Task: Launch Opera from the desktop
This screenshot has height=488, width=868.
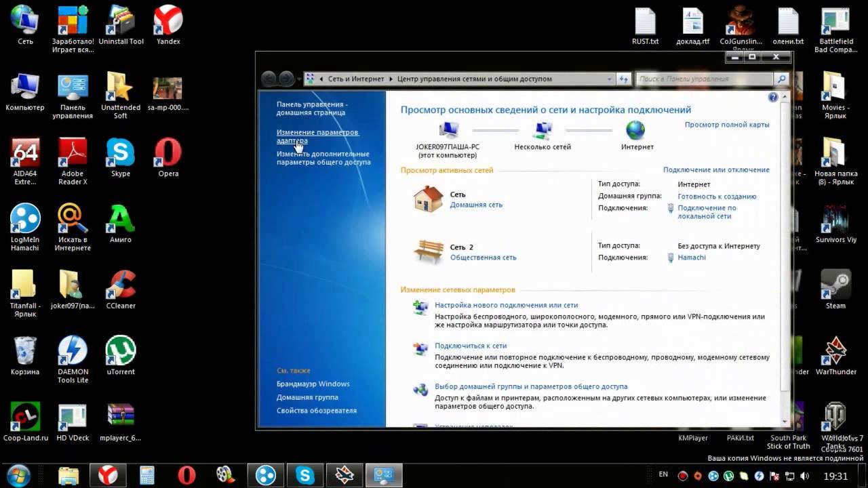Action: coord(168,157)
